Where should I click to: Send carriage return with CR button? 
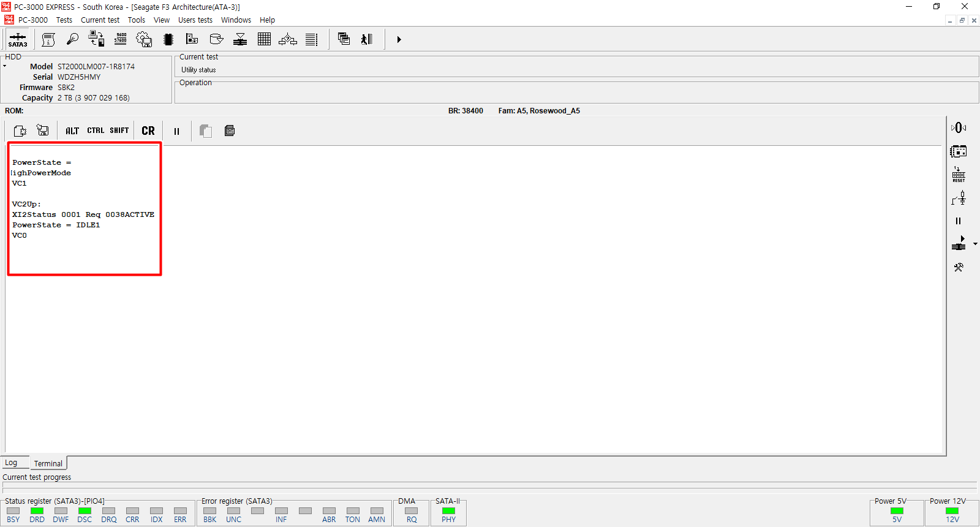148,131
